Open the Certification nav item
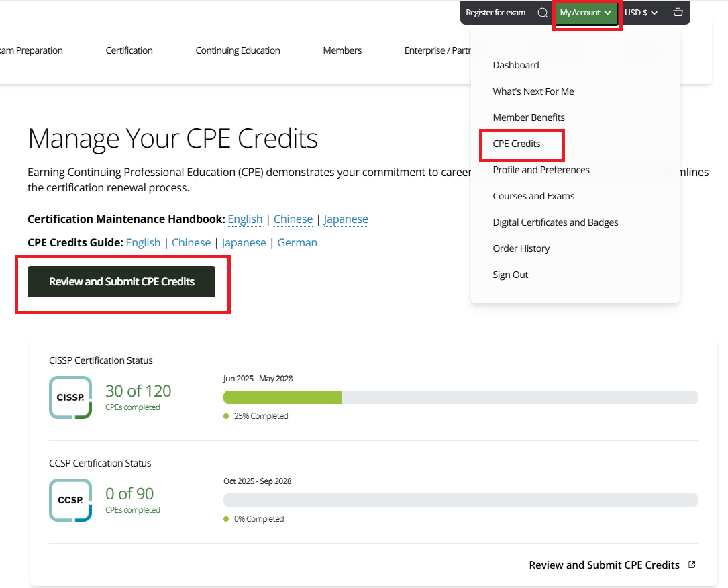 click(129, 50)
